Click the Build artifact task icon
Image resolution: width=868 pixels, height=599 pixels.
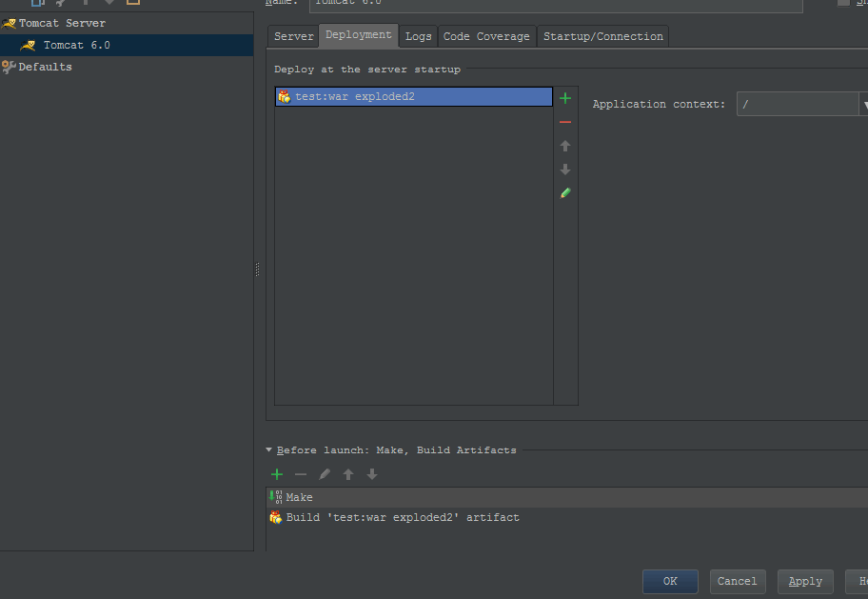(x=276, y=517)
